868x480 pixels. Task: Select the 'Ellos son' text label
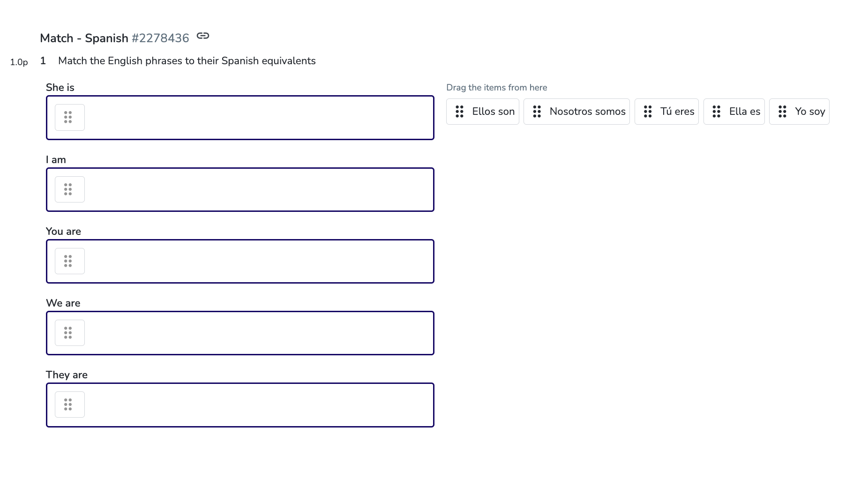click(494, 112)
